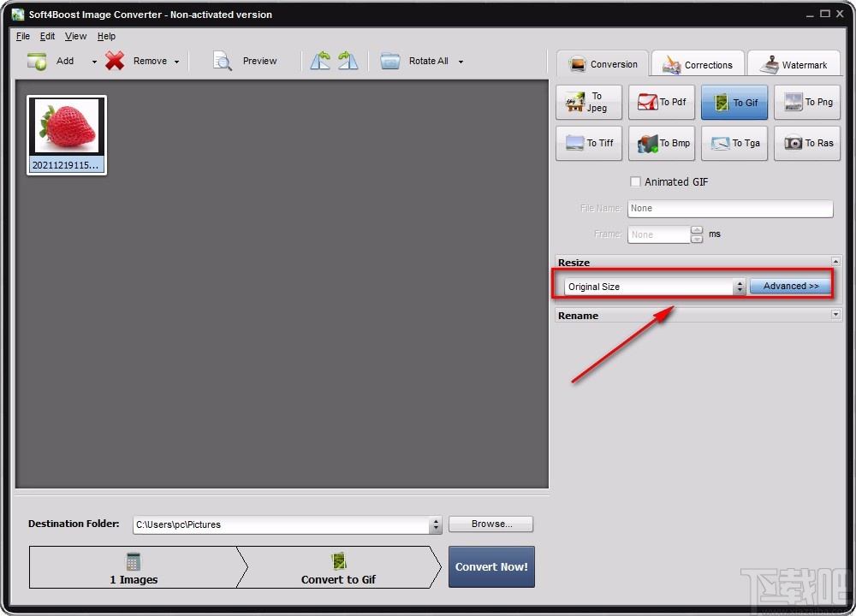856x616 pixels.
Task: Open the Rotate All dropdown arrow
Action: (x=461, y=62)
